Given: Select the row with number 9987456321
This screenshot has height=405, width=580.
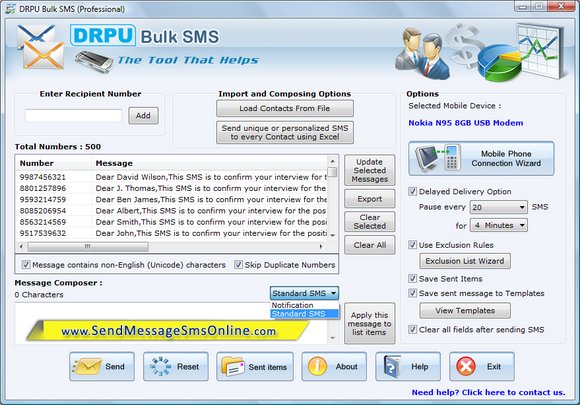Looking at the screenshot, I should pos(171,177).
